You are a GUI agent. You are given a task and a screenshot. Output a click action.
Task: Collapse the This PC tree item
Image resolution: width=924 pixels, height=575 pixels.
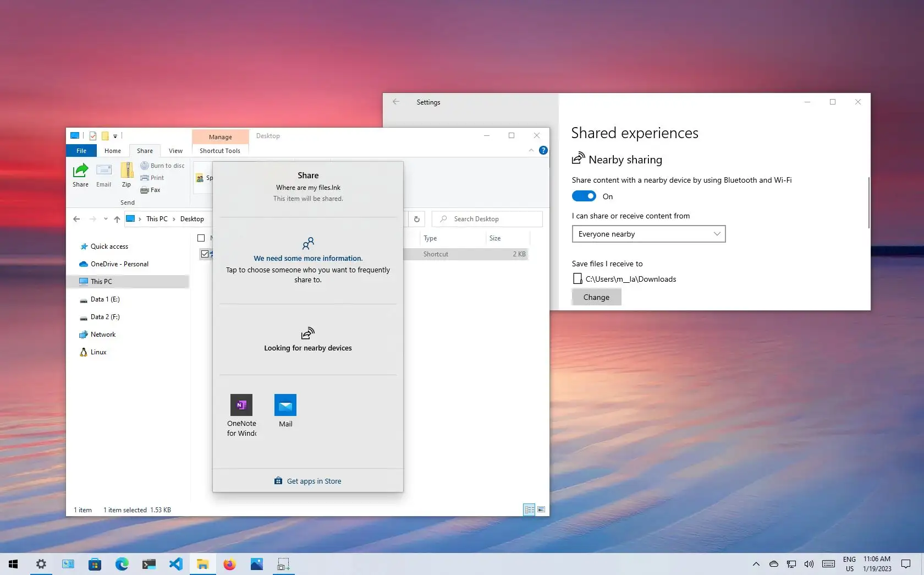[78, 281]
